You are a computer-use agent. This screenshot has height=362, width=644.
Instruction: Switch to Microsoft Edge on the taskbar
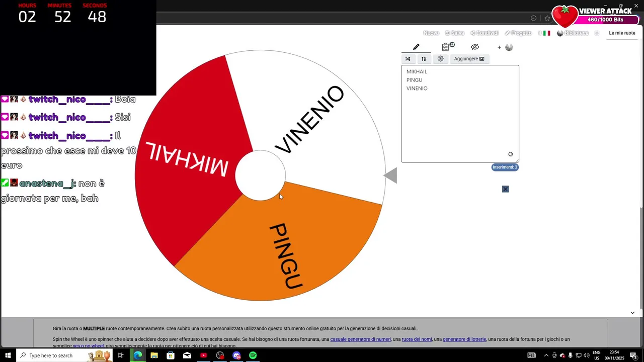[x=137, y=355]
